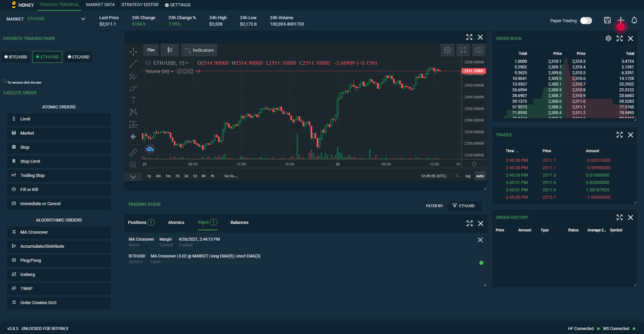This screenshot has height=334, width=644.
Task: Unfavorite the BTC/USD pair star
Action: [x=6, y=57]
